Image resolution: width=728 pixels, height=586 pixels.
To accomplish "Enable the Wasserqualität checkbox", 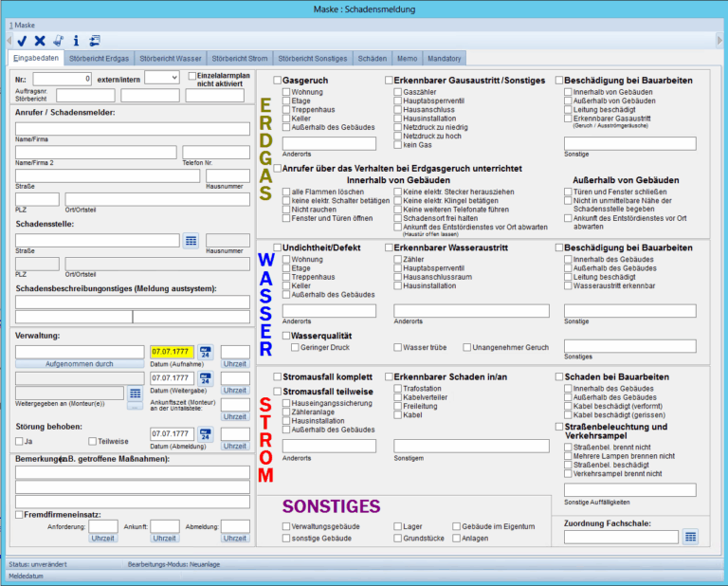I will 286,336.
